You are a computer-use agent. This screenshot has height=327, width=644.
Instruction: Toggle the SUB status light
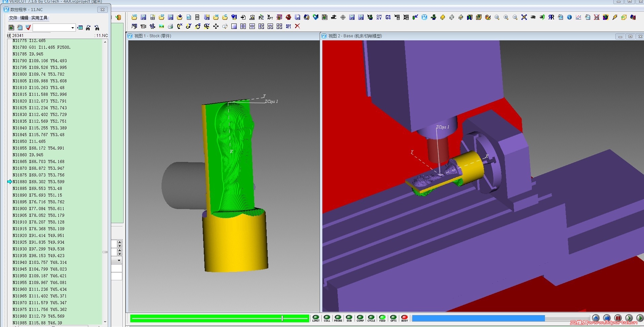pyautogui.click(x=349, y=318)
